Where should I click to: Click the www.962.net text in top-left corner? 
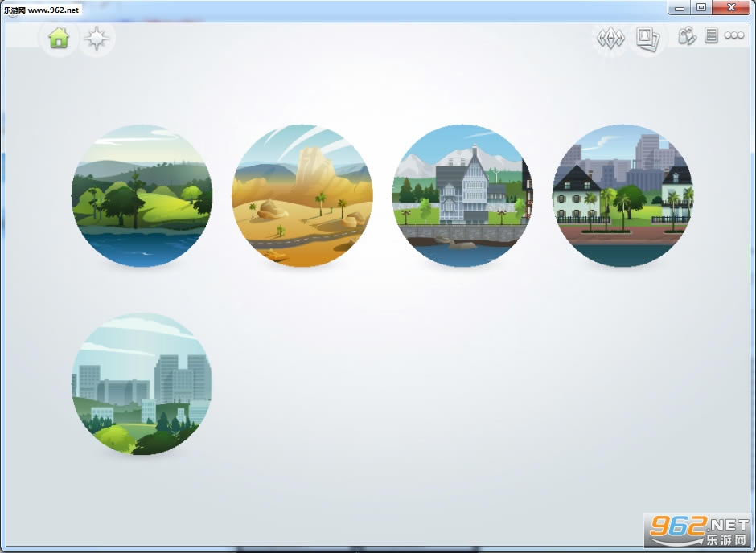coord(42,10)
